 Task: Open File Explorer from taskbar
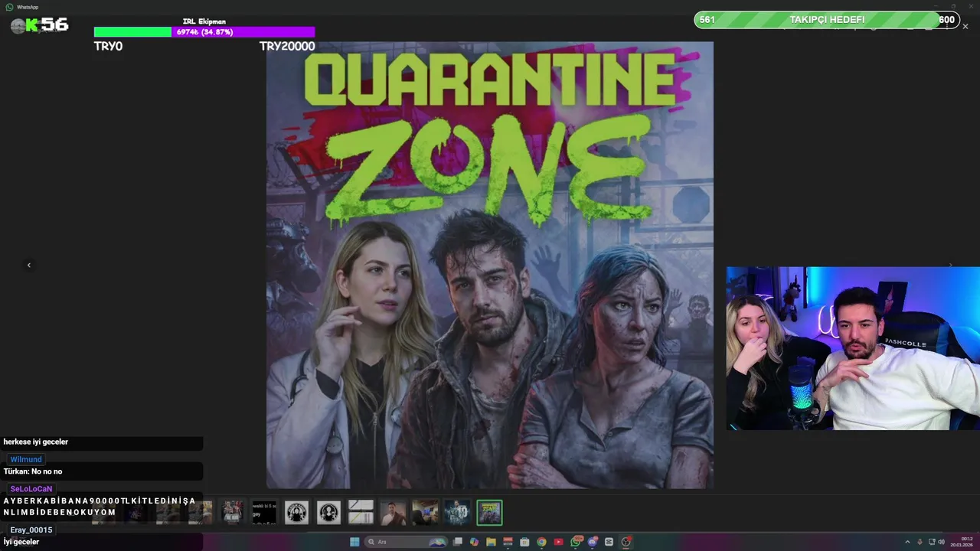click(x=491, y=542)
